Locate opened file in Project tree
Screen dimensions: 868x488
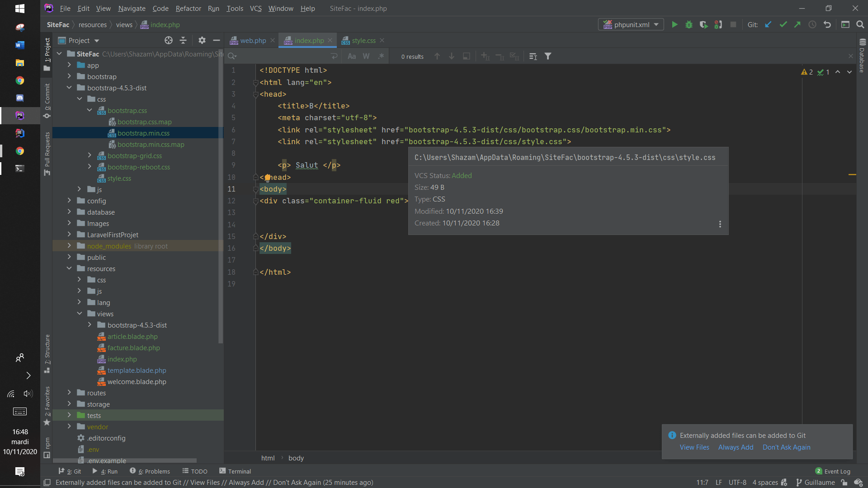169,41
